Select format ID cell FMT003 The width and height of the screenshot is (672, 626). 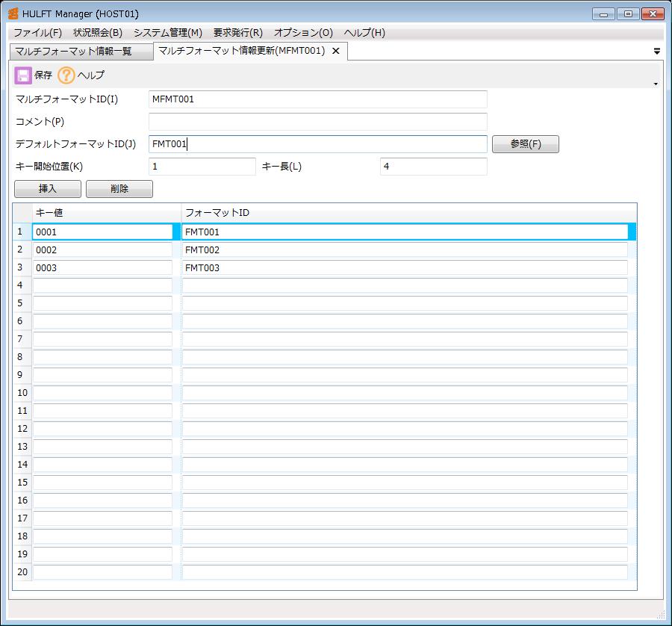404,268
